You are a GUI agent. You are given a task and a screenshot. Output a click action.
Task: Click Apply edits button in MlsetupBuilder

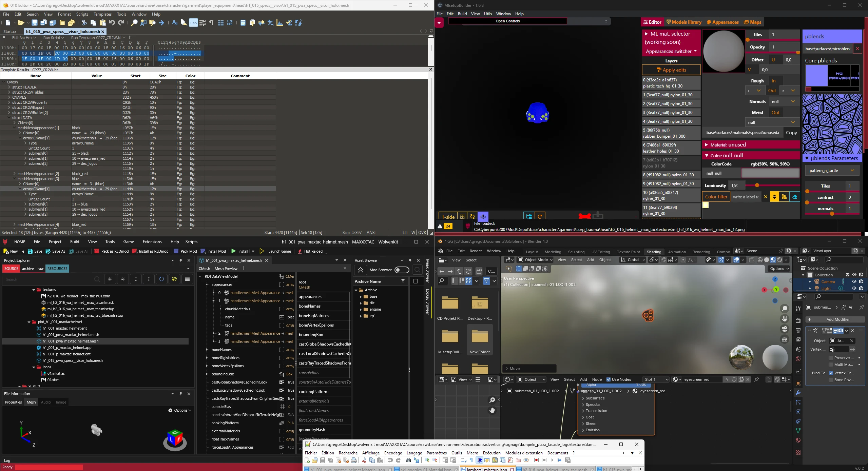coord(671,70)
